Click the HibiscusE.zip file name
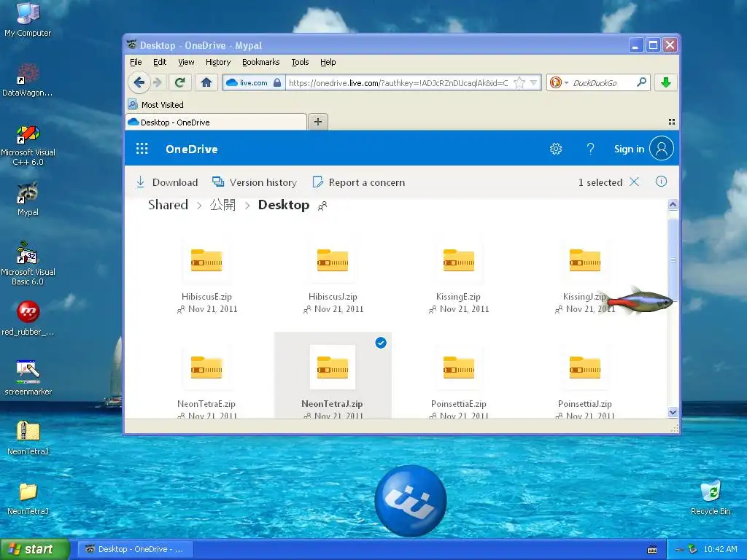 pyautogui.click(x=206, y=296)
